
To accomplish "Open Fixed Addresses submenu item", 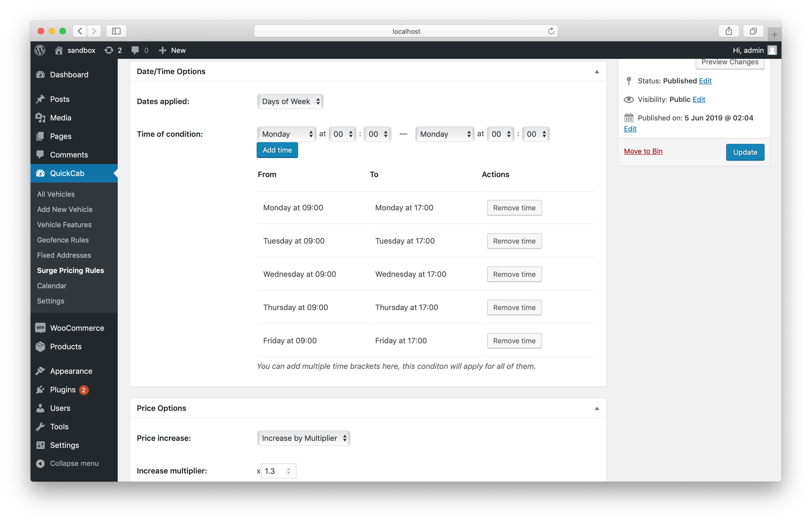I will click(64, 255).
